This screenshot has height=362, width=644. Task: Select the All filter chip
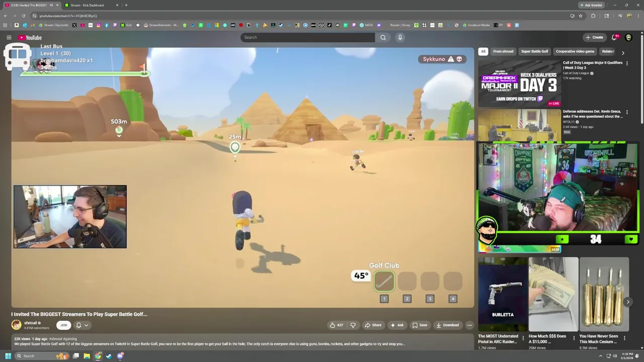483,51
